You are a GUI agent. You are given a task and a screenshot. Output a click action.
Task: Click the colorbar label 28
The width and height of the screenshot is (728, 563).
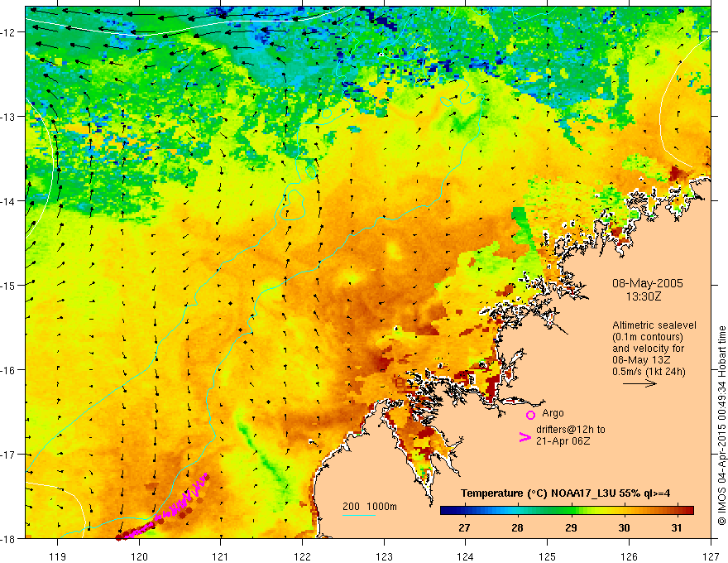tap(517, 527)
